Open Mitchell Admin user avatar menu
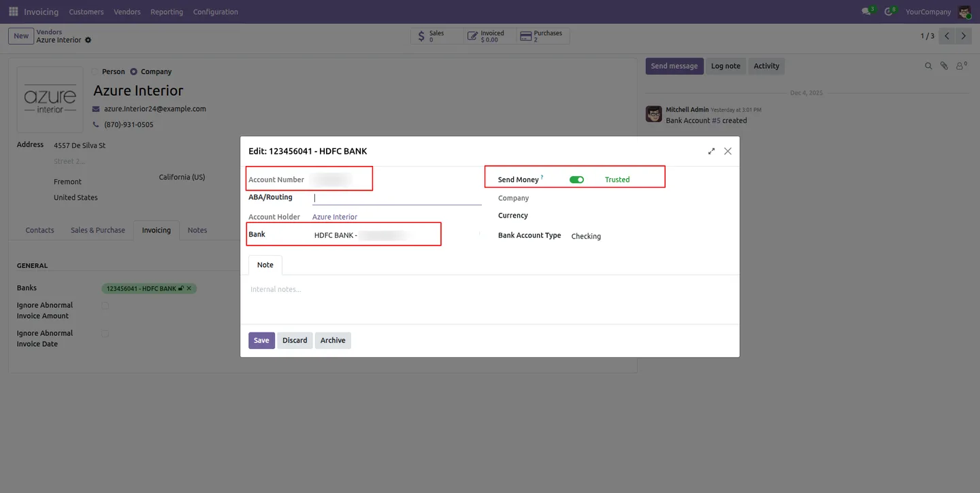 [964, 12]
